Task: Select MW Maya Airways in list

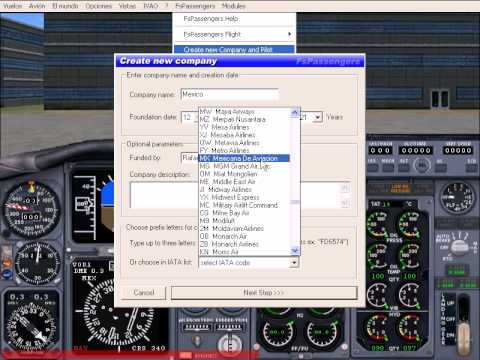Action: [245, 111]
